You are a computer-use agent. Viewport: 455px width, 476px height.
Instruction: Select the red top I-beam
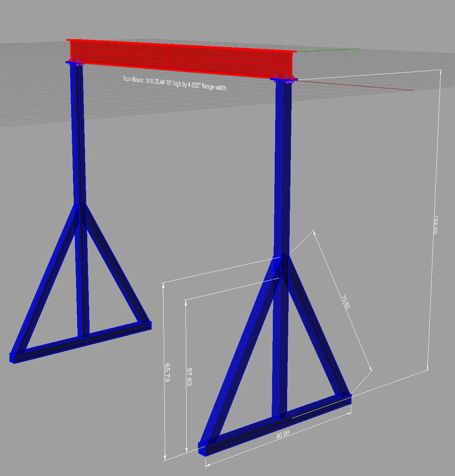(181, 59)
